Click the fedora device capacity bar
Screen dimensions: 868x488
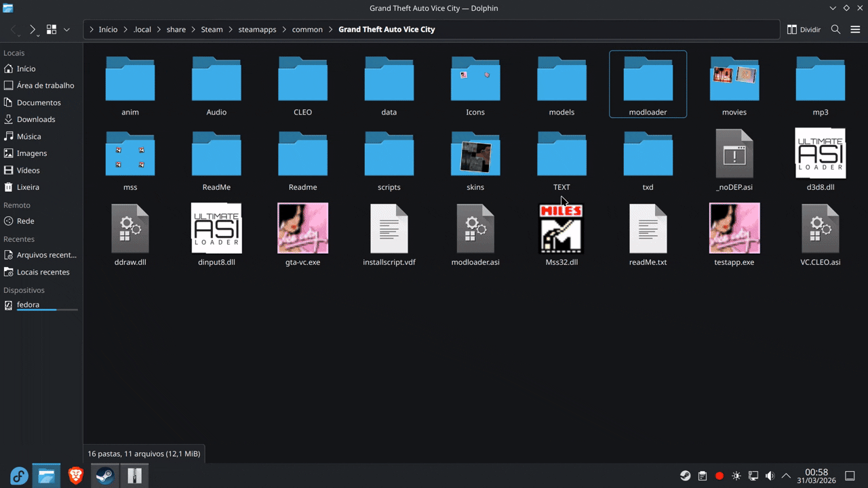click(47, 310)
